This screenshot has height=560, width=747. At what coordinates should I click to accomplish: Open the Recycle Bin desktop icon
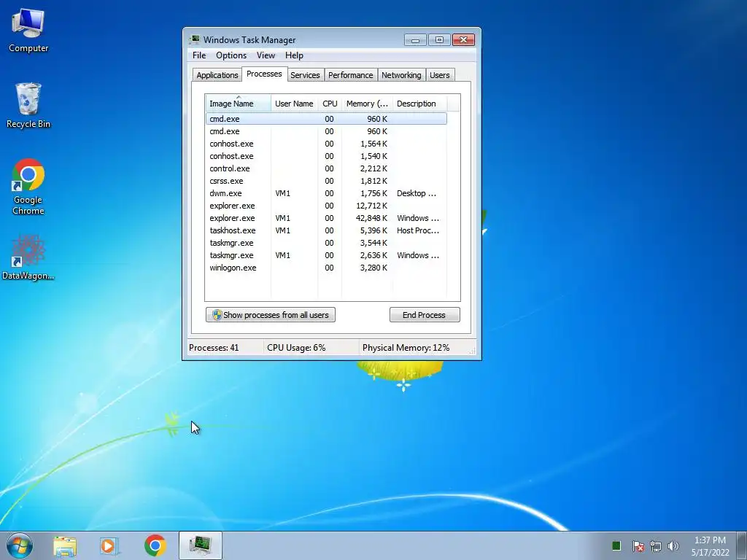(x=28, y=106)
